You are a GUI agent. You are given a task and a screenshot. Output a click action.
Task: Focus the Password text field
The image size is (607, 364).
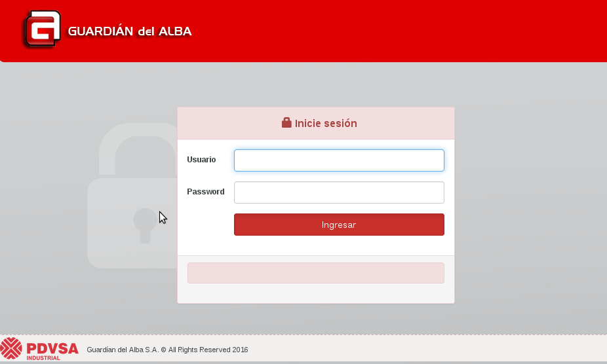tap(339, 192)
